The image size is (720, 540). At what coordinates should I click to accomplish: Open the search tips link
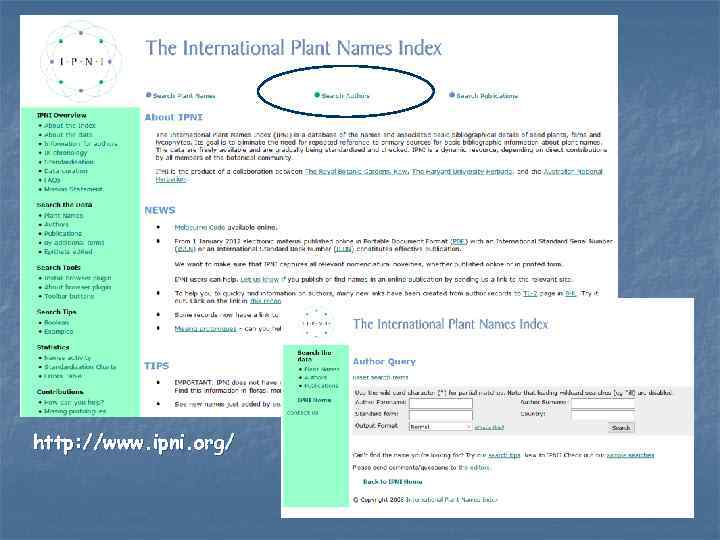click(504, 455)
